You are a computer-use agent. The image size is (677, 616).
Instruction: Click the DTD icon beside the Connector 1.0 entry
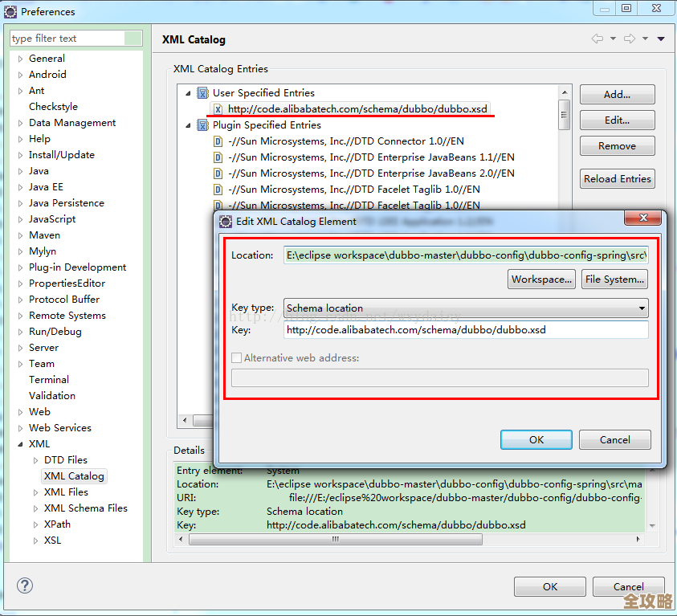[x=217, y=141]
